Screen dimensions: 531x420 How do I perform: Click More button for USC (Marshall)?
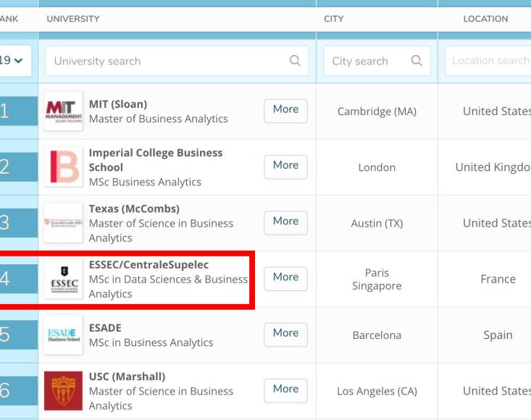click(286, 390)
